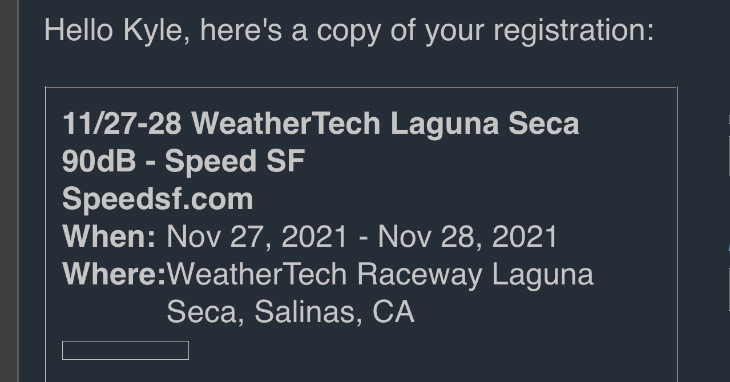This screenshot has height=382, width=730.
Task: Click Laguna Seca in the bold title
Action: click(x=485, y=124)
